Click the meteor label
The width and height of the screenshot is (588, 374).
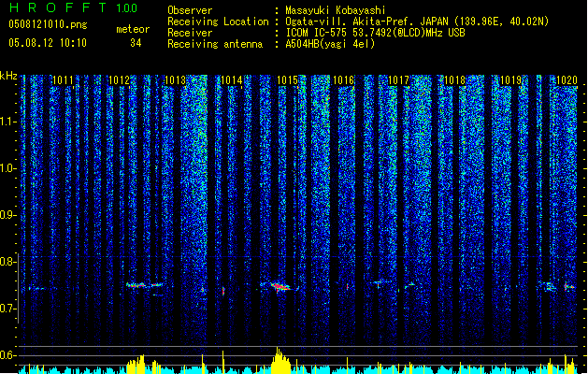click(x=133, y=29)
